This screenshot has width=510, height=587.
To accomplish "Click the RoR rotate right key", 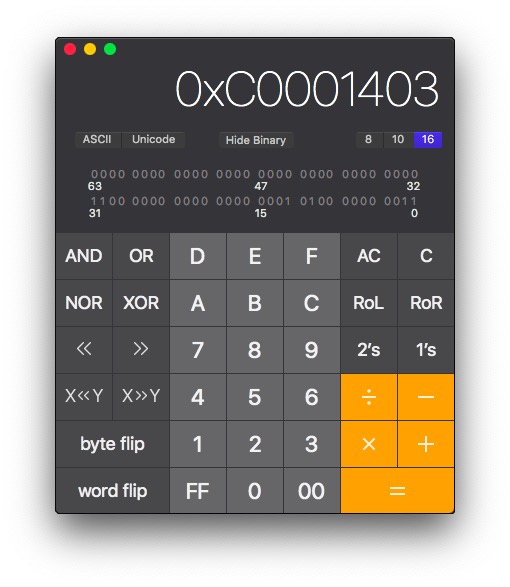I will click(426, 303).
